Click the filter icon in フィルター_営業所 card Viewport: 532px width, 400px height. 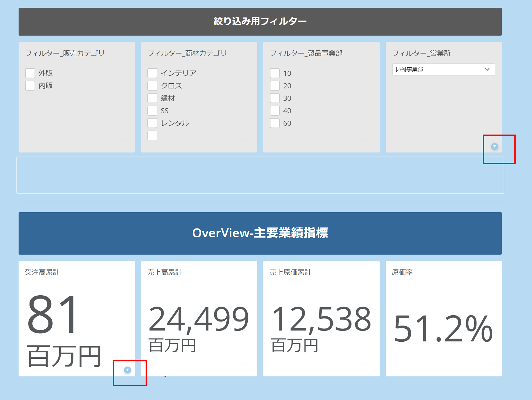point(494,146)
